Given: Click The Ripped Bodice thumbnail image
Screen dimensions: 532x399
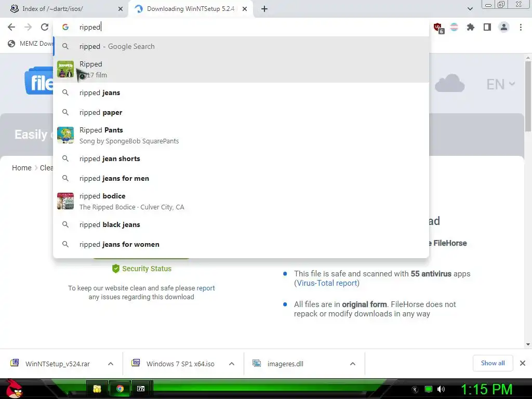Looking at the screenshot, I should (65, 201).
